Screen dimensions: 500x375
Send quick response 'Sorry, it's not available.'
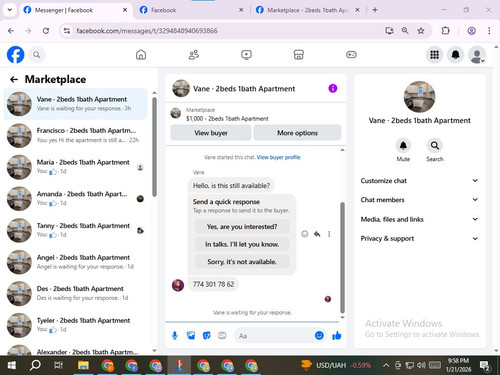point(242,262)
